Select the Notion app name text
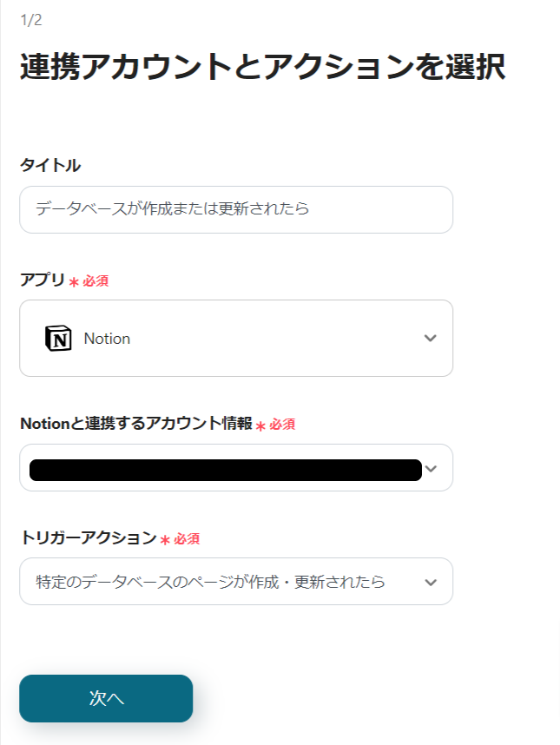Viewport: 560px width, 745px height. point(107,339)
